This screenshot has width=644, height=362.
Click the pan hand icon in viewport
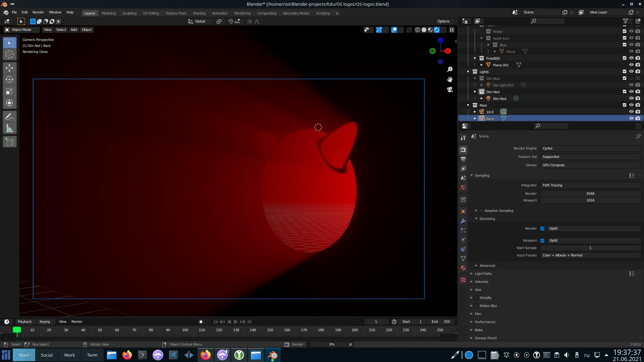[450, 79]
